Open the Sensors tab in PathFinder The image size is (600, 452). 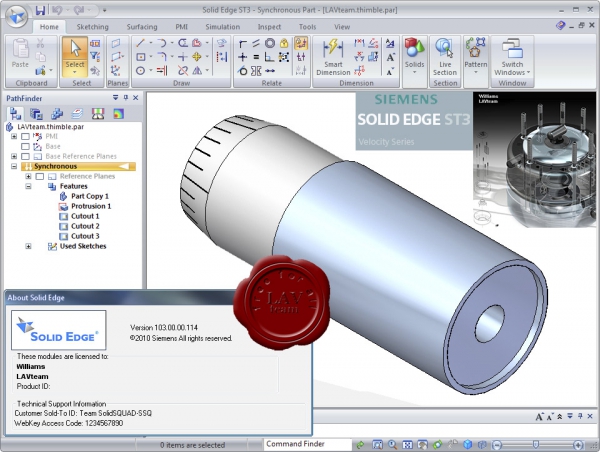(98, 114)
